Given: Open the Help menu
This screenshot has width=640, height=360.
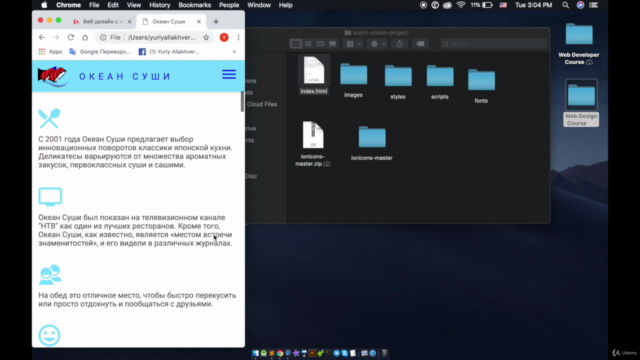Looking at the screenshot, I should pyautogui.click(x=285, y=5).
